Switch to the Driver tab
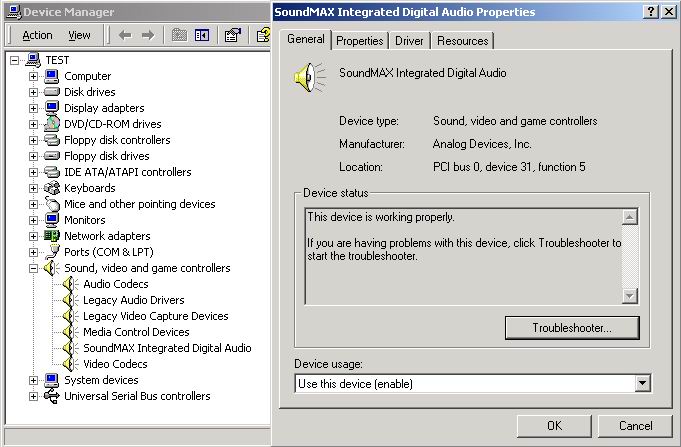This screenshot has height=447, width=681. pos(409,41)
